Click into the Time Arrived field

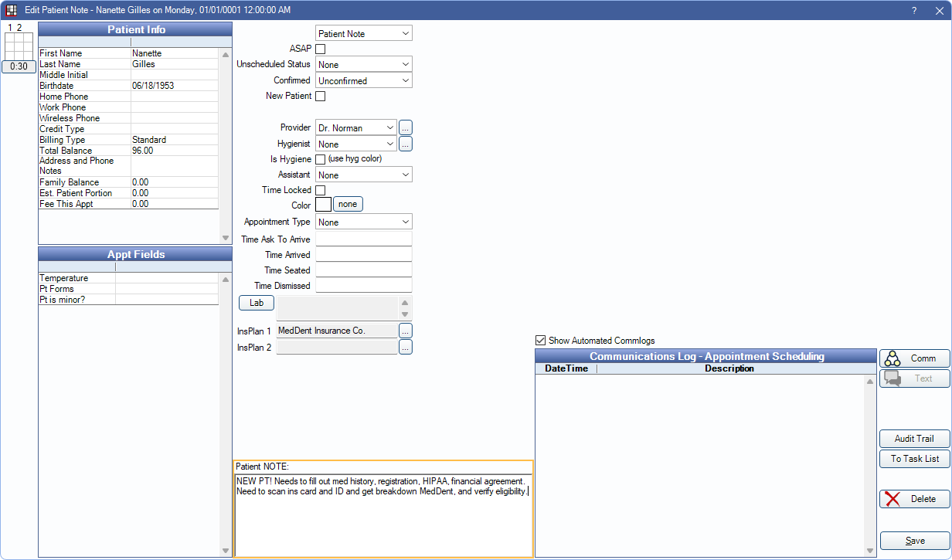[364, 255]
